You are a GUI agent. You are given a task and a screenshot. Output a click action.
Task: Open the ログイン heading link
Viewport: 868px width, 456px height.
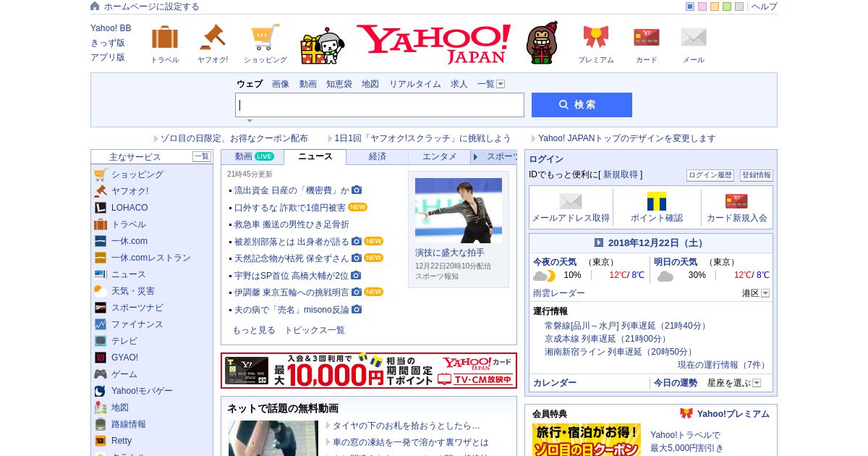pos(546,159)
